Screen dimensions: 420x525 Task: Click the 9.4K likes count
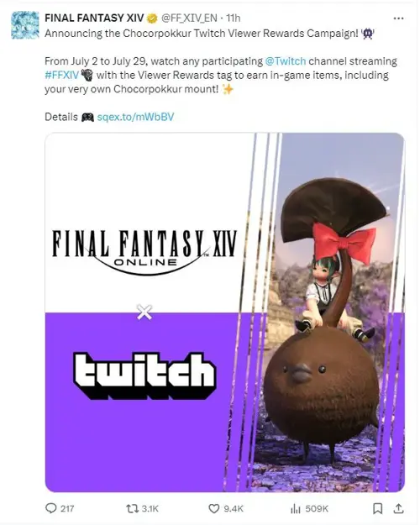[234, 508]
